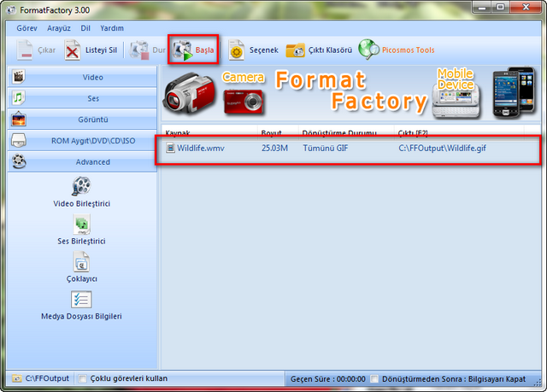Expand the Görüntü category panel
Screen dimensions: 547x392
pos(82,120)
